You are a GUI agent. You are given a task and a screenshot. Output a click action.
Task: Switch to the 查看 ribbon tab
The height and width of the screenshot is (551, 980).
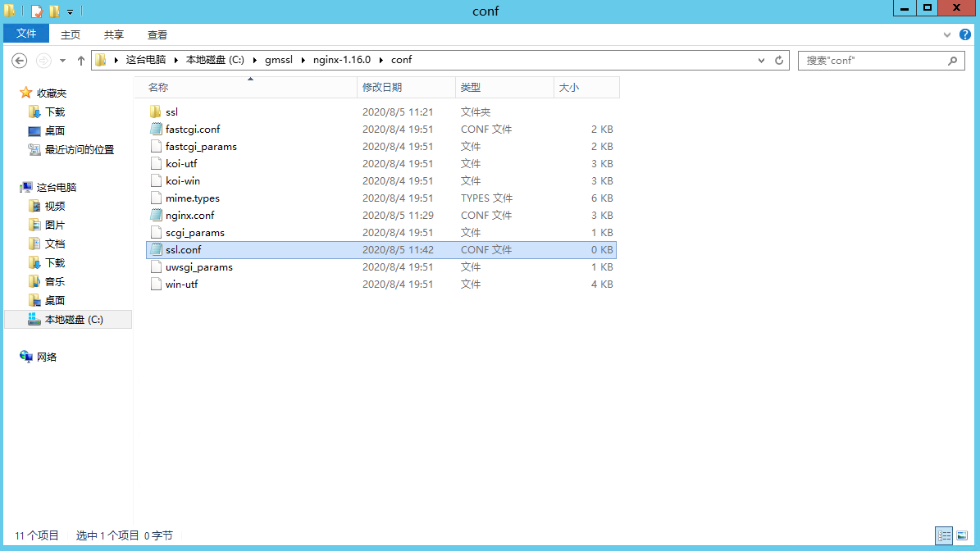click(x=157, y=34)
